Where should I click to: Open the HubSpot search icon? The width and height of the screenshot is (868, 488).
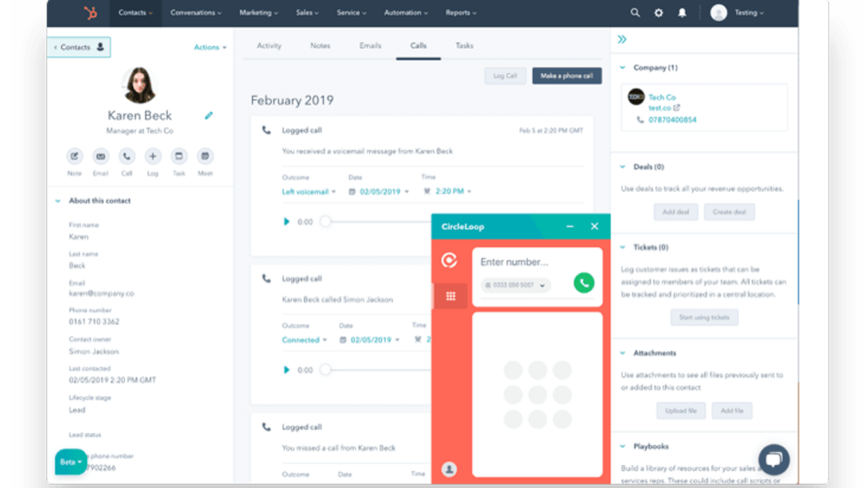point(635,12)
